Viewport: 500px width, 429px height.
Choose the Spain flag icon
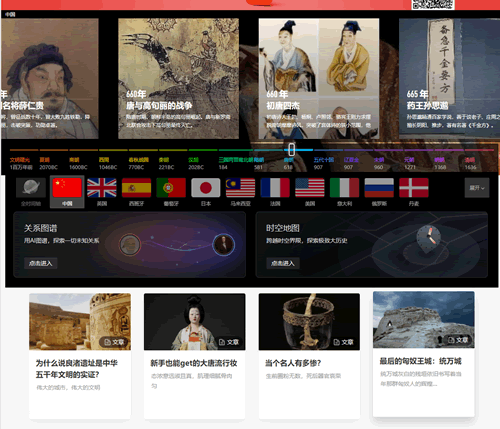(136, 188)
